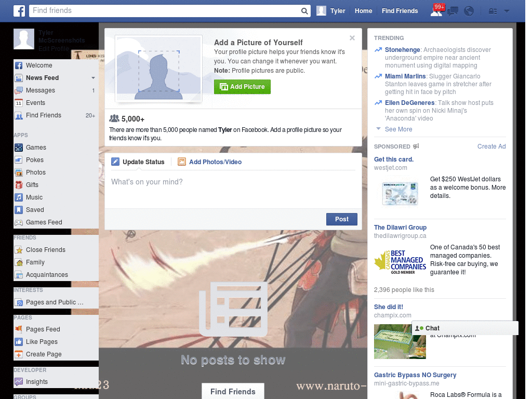Open Music app icon
The image size is (532, 399).
tap(19, 197)
